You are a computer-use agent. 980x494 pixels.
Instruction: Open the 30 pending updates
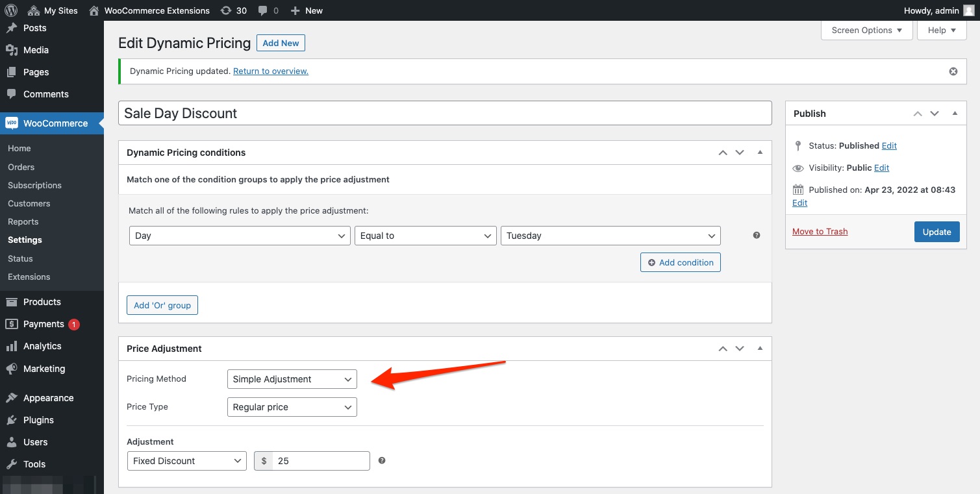234,10
